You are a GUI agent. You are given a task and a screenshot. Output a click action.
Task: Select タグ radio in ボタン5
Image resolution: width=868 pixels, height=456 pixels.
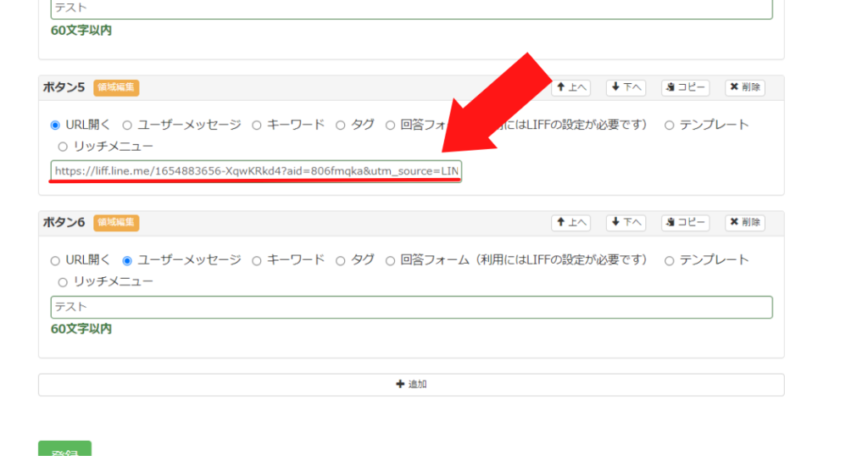341,125
